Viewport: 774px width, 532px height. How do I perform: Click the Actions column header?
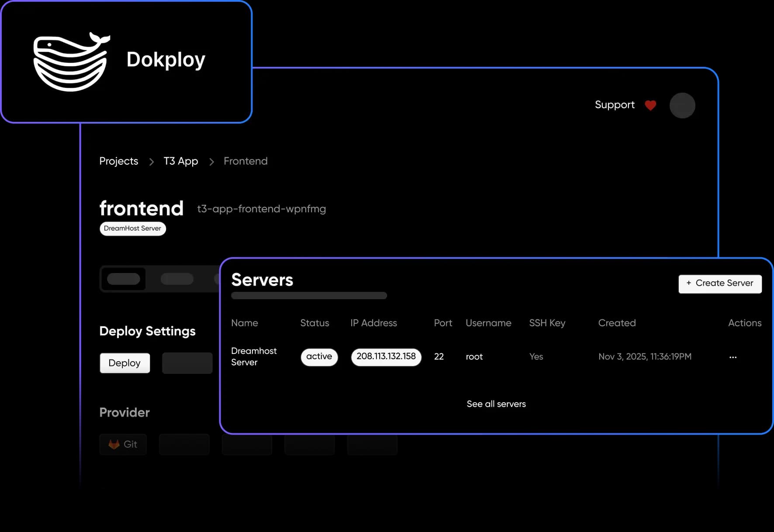coord(745,323)
